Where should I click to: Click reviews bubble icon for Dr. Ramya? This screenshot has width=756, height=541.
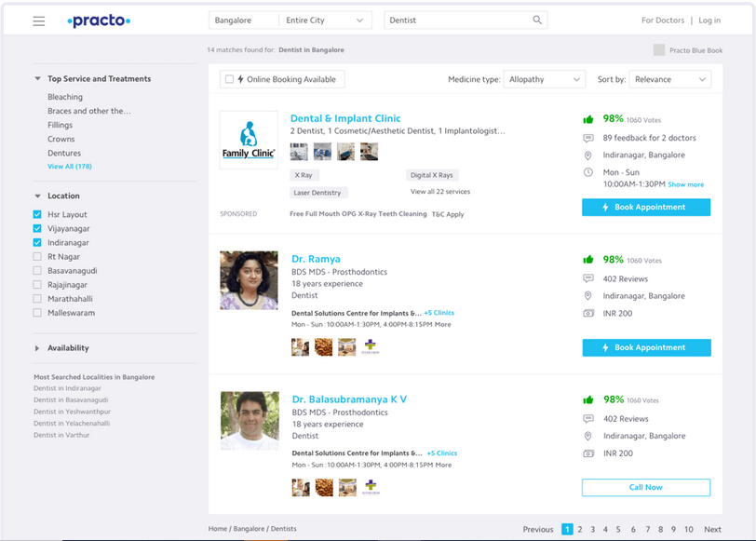click(588, 278)
